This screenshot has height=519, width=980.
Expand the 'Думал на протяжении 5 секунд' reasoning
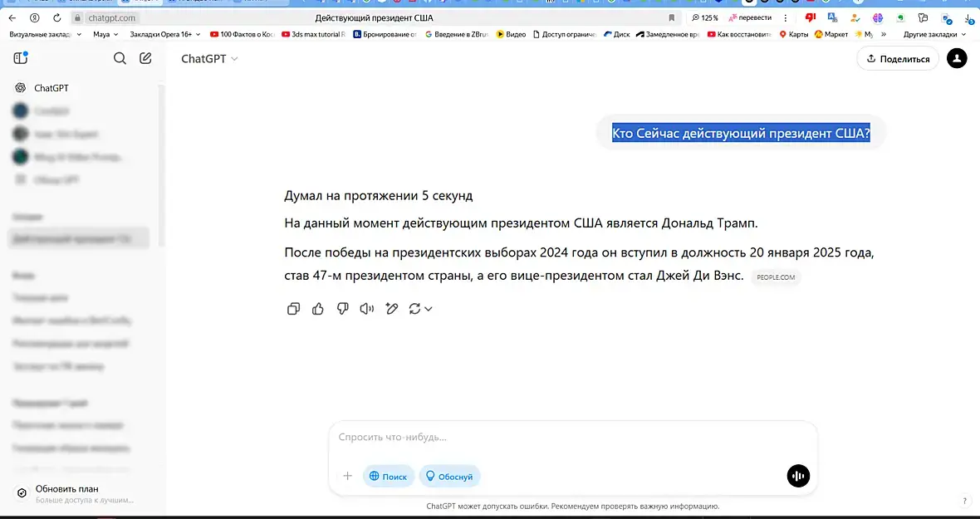click(378, 195)
